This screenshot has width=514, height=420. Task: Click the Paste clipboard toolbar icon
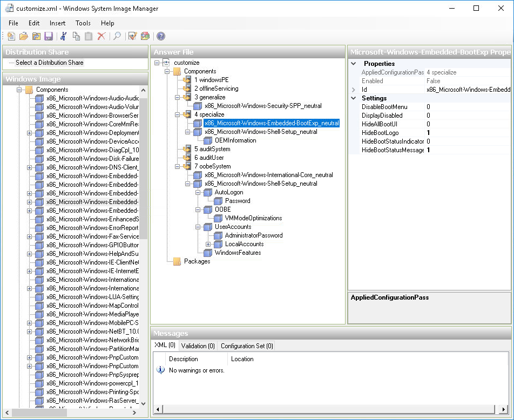tap(89, 36)
